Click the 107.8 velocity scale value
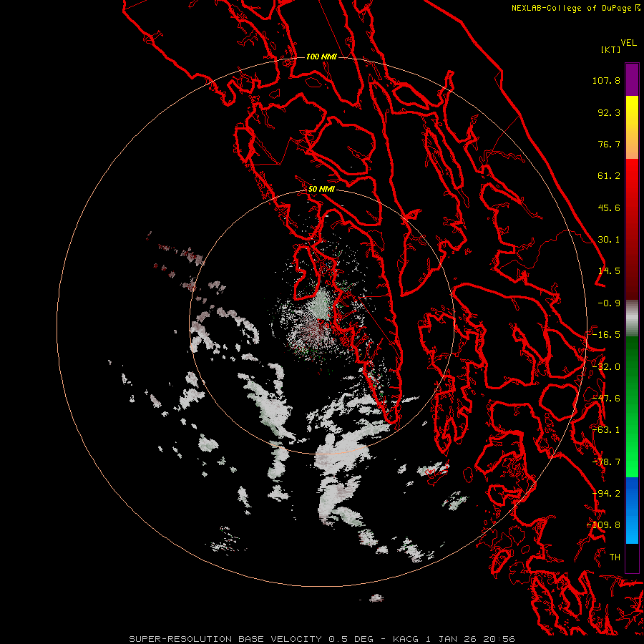The height and width of the screenshot is (644, 644). (x=606, y=80)
